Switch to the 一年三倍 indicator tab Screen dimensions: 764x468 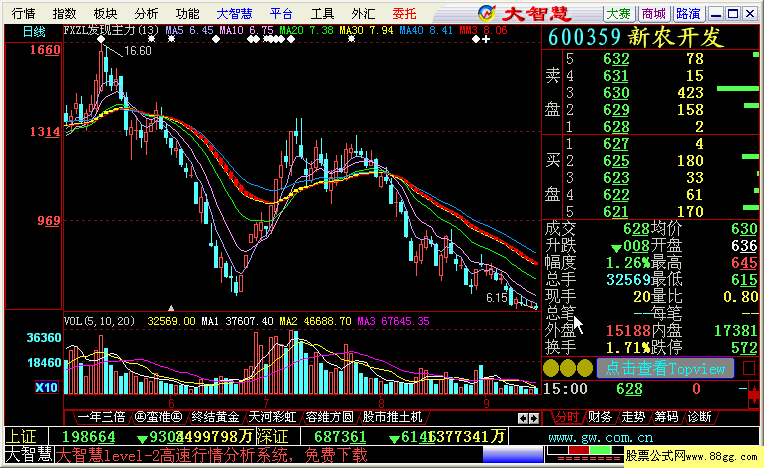click(x=101, y=417)
